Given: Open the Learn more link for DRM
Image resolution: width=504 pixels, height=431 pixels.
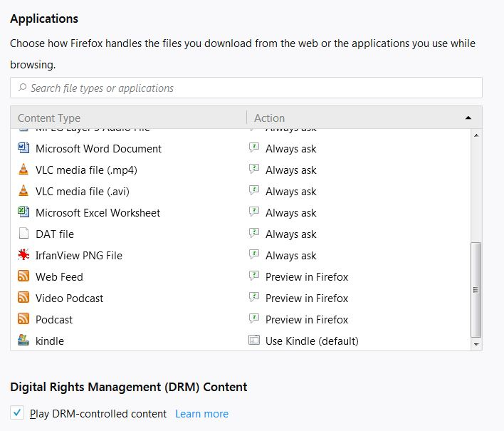Looking at the screenshot, I should [x=201, y=413].
